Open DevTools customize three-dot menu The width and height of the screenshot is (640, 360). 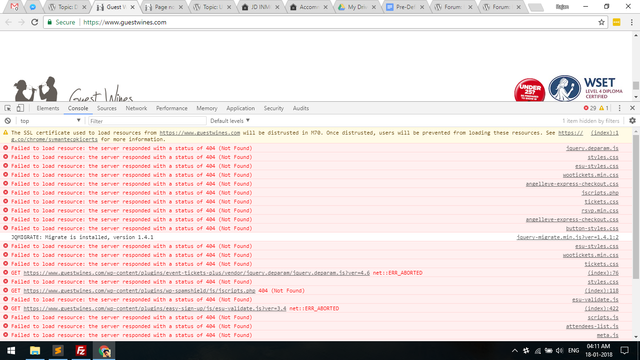620,108
